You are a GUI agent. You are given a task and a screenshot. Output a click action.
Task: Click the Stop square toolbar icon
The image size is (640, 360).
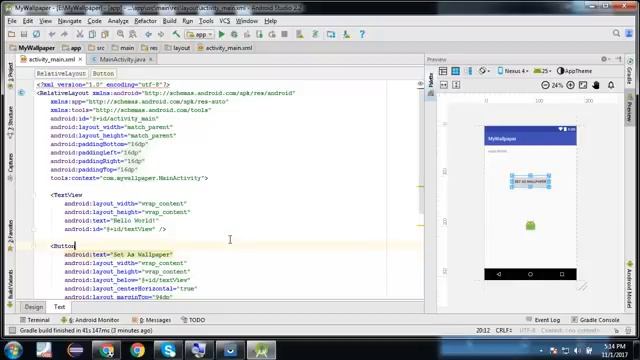click(x=284, y=34)
